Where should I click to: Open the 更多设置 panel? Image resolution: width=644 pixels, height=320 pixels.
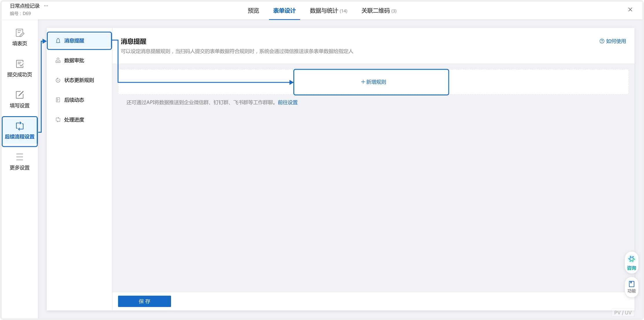click(19, 161)
